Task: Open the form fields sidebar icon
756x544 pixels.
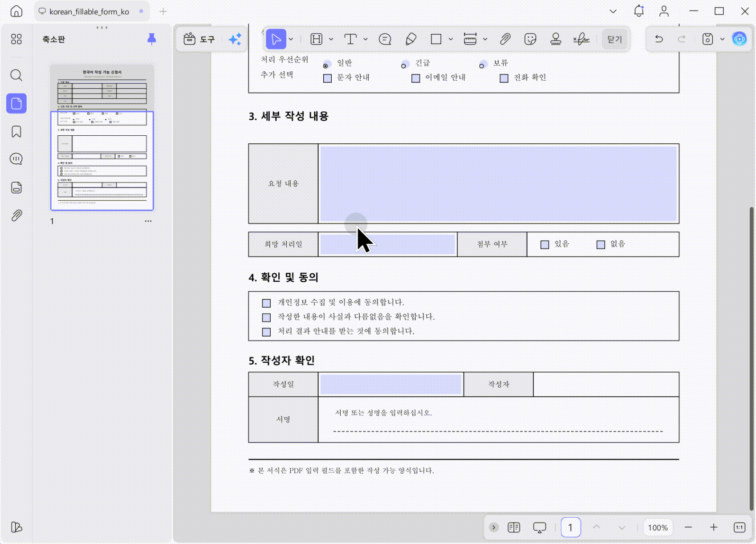Action: [x=16, y=187]
